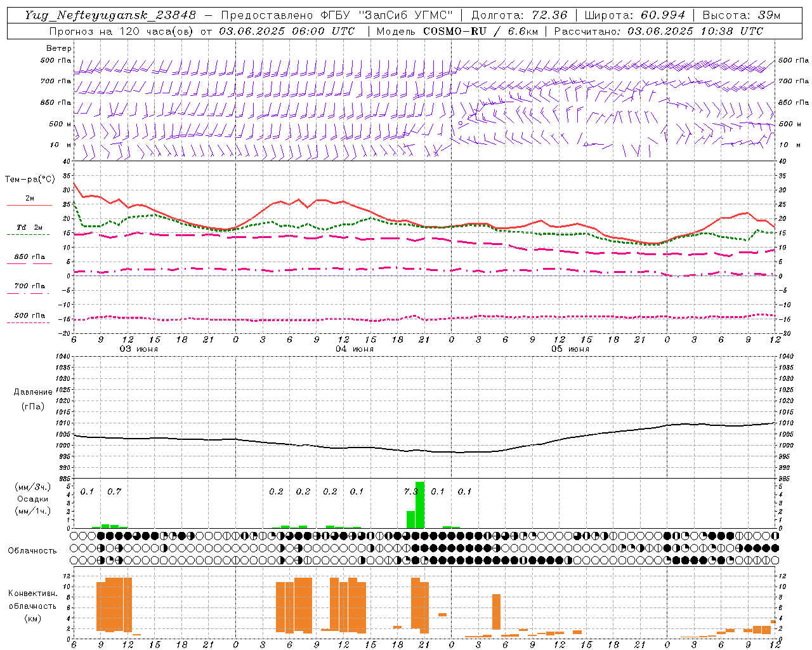Click the 'Облачность' cloud cover label
The height and width of the screenshot is (650, 812).
point(32,550)
